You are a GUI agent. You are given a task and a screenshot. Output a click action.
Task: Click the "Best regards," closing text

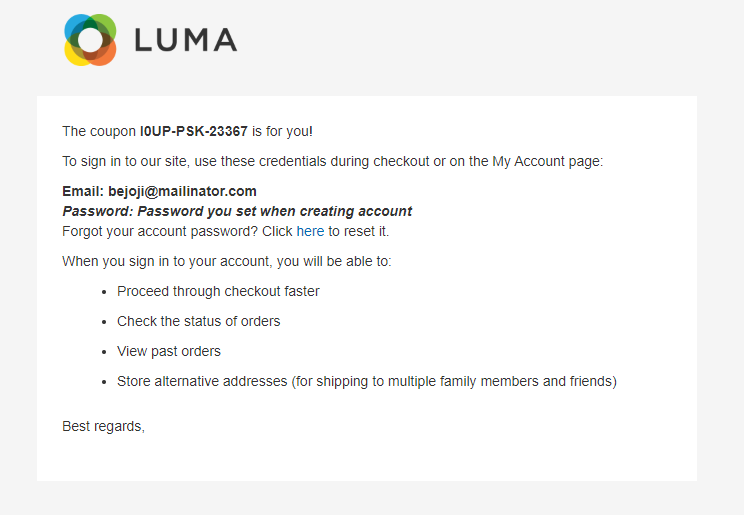point(103,426)
